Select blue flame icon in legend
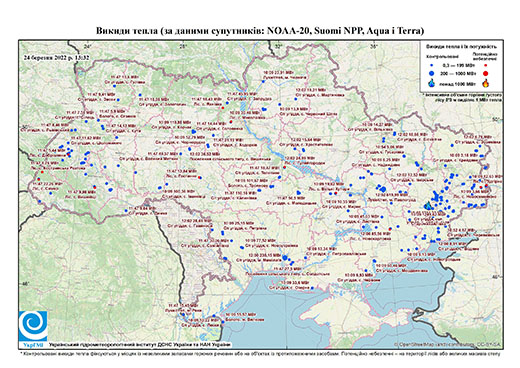The height and width of the screenshot is (368, 520). (x=432, y=83)
